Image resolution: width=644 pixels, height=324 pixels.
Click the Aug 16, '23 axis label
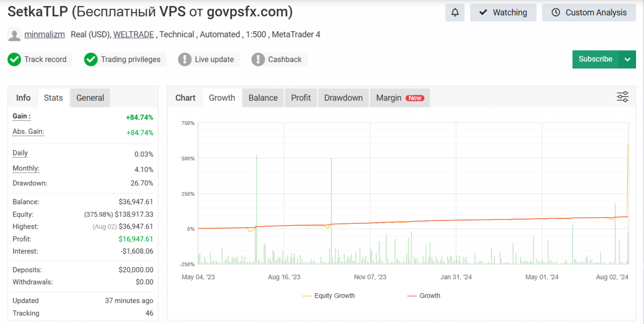[284, 277]
